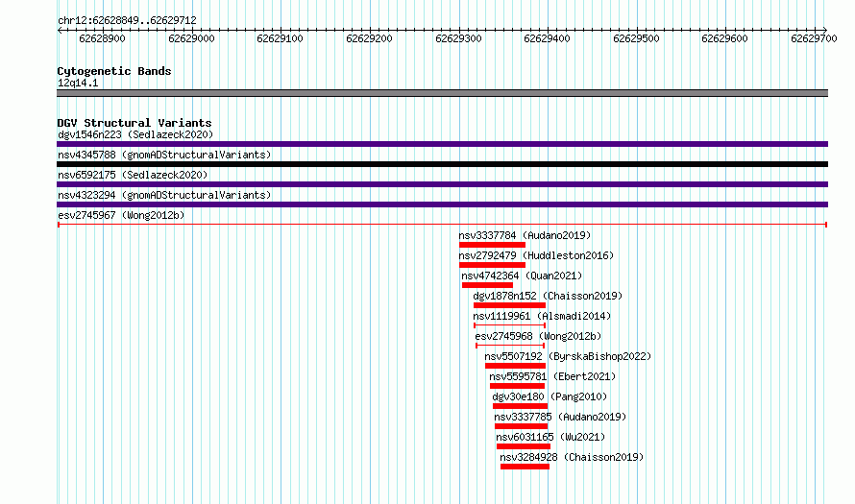This screenshot has width=855, height=504.
Task: Open variant label nsv4323294 (gnomADStructuralVariants)
Action: 164,195
